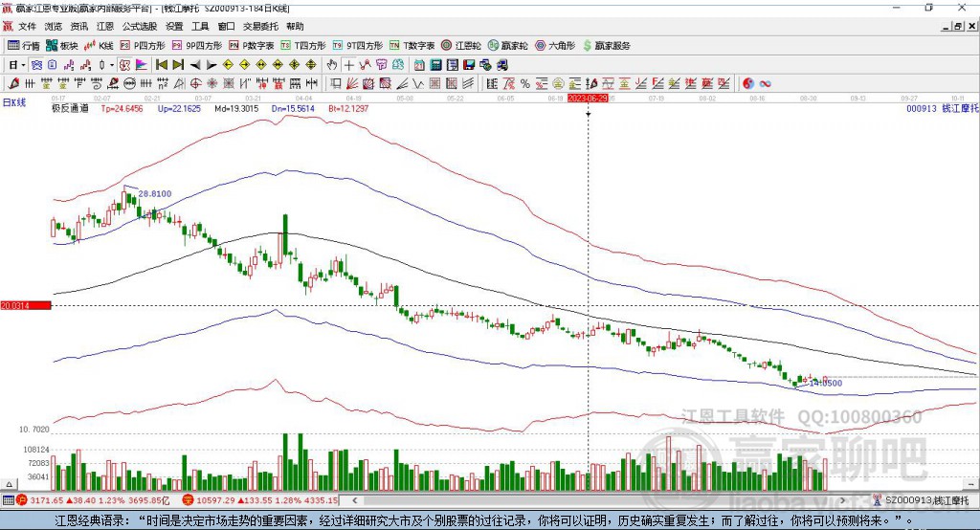Select the circular target crosshair tool
980x530 pixels.
(x=196, y=83)
